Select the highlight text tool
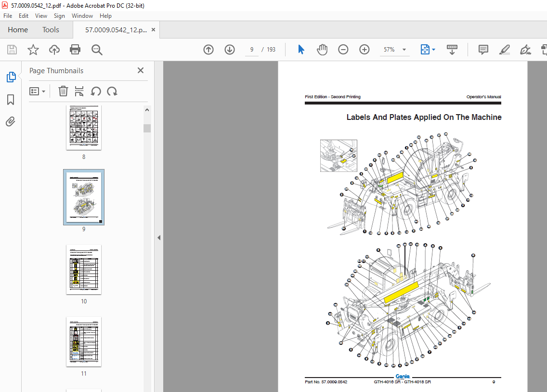 [505, 50]
